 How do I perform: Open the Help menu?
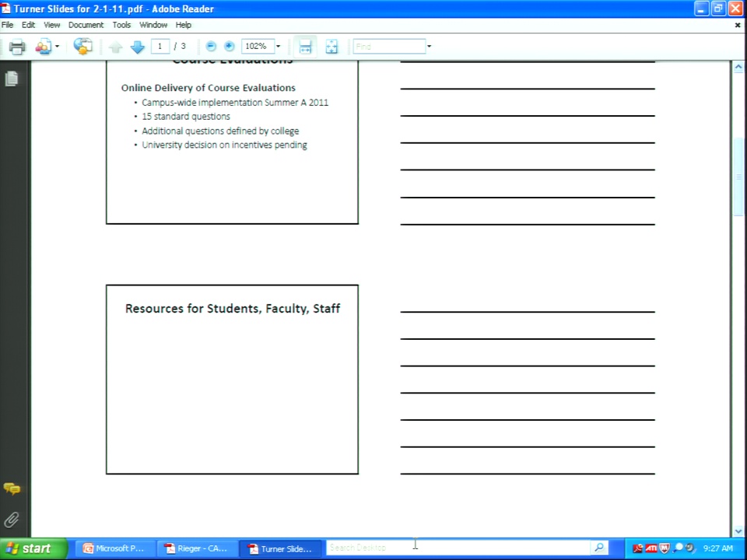[x=183, y=25]
